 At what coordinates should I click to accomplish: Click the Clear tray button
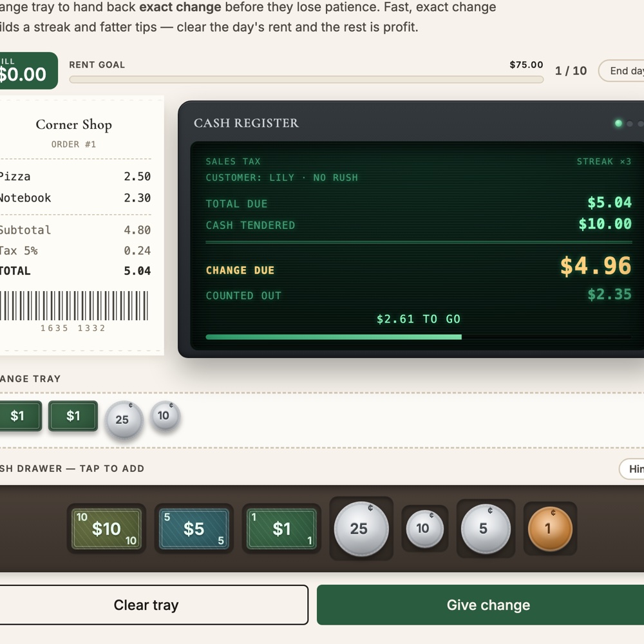(153, 605)
